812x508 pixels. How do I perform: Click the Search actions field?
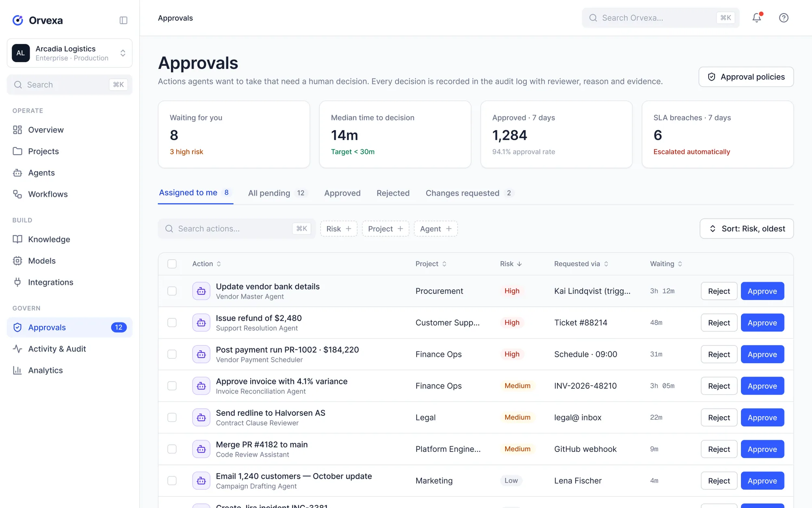pyautogui.click(x=237, y=229)
